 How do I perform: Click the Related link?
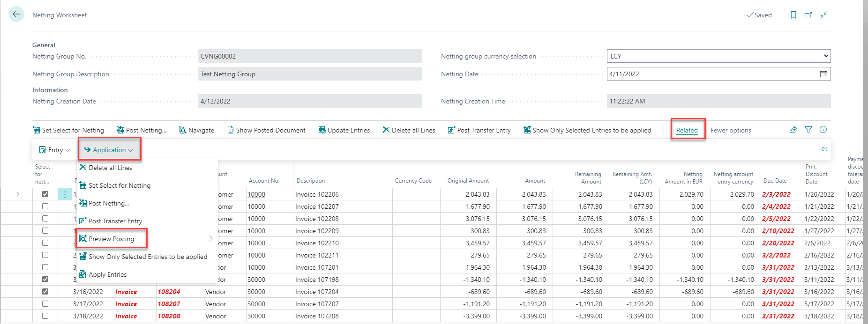click(x=687, y=130)
